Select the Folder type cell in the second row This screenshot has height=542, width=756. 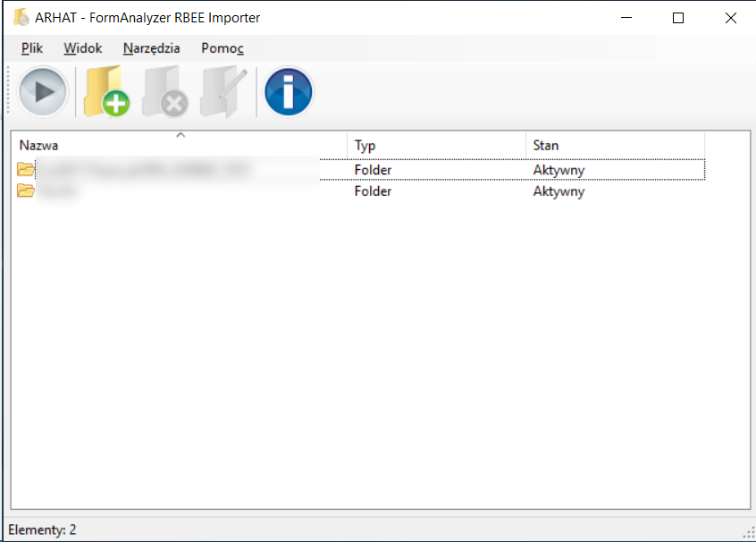373,191
